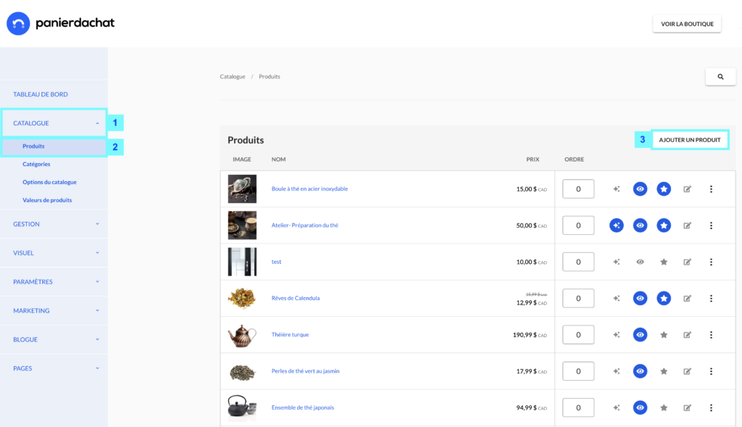Screen dimensions: 742x427
Task: Collapse the Catalogue sidebar section
Action: [54, 123]
